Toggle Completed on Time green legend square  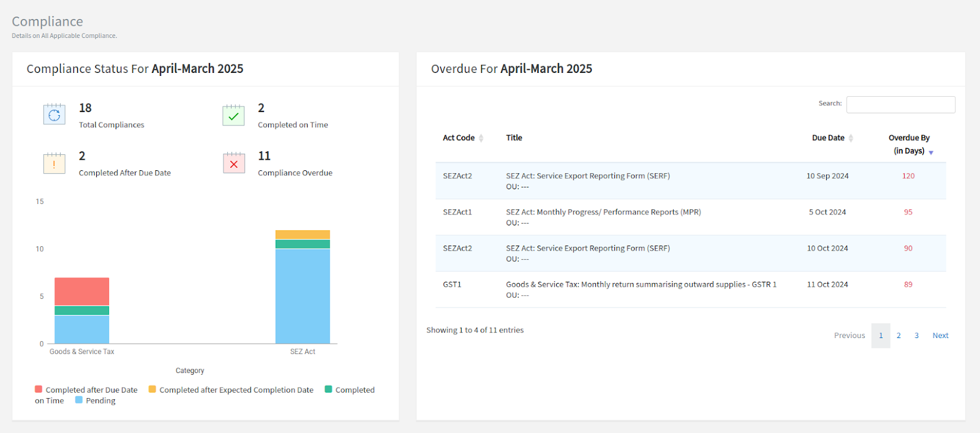[x=328, y=390]
